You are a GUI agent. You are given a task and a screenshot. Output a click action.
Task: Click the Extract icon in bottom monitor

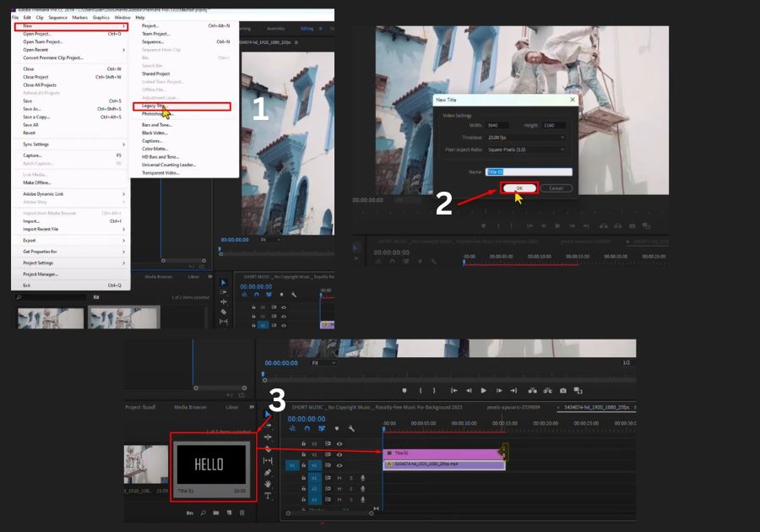(548, 390)
